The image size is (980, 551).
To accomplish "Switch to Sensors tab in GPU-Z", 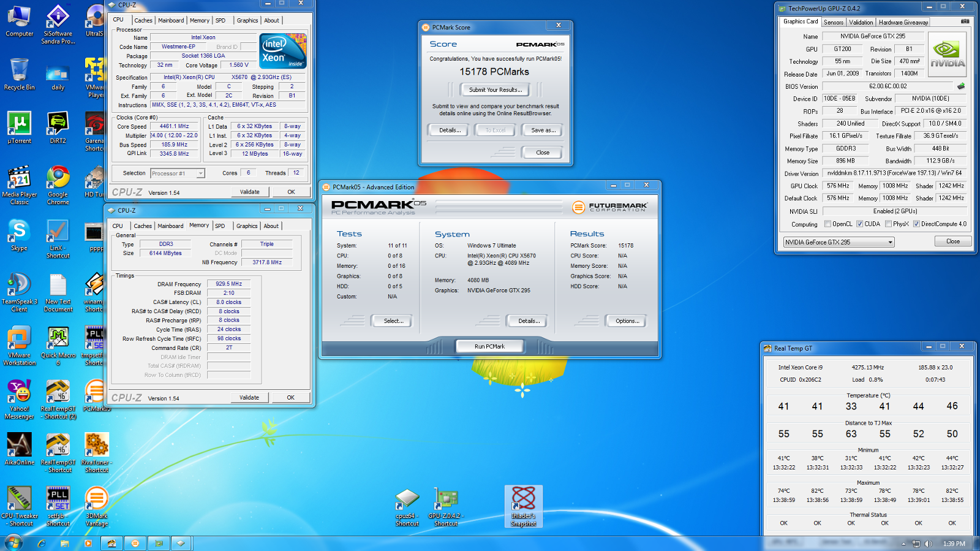I will [x=833, y=22].
